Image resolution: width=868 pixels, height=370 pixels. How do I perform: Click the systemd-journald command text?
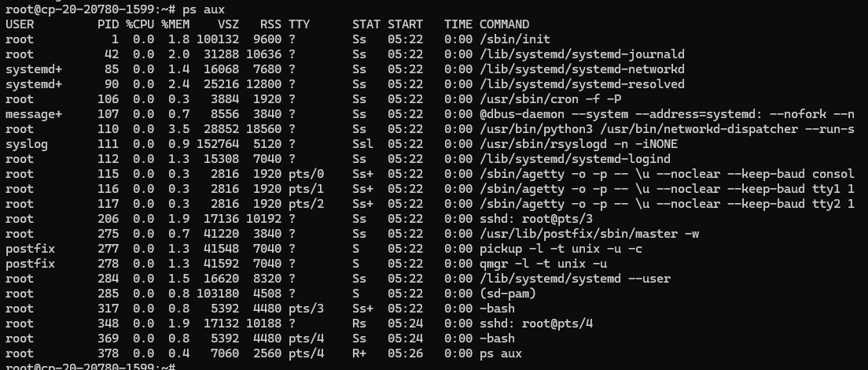point(582,54)
